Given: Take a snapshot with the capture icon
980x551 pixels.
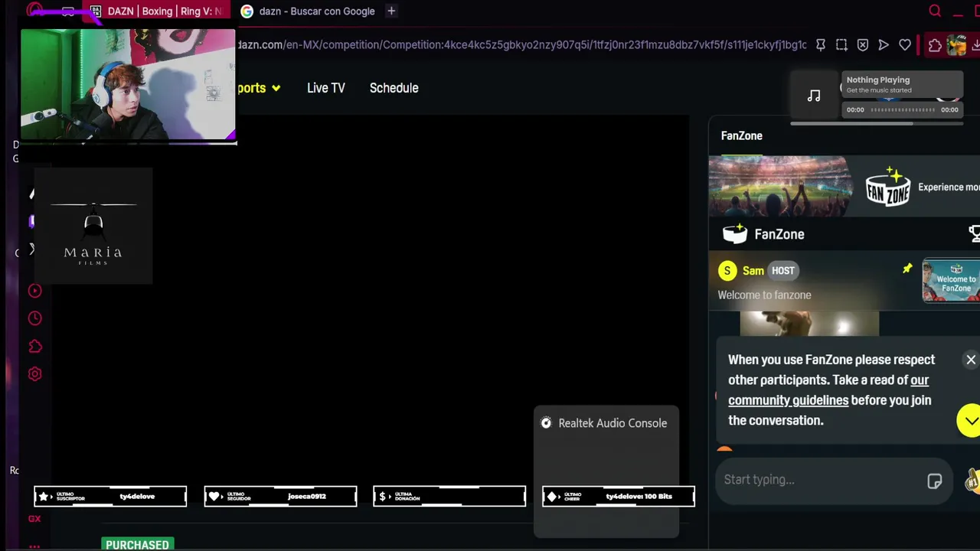Looking at the screenshot, I should click(841, 45).
